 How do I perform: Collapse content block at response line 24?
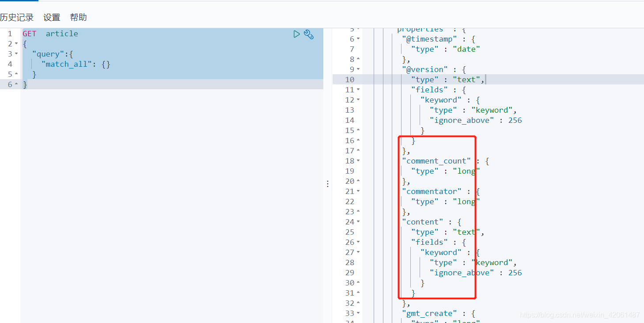pyautogui.click(x=358, y=222)
